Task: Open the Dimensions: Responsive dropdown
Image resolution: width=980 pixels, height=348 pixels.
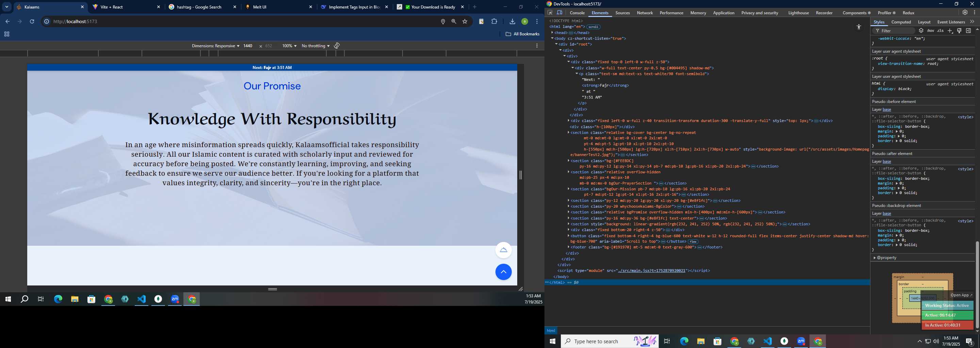Action: click(x=215, y=46)
